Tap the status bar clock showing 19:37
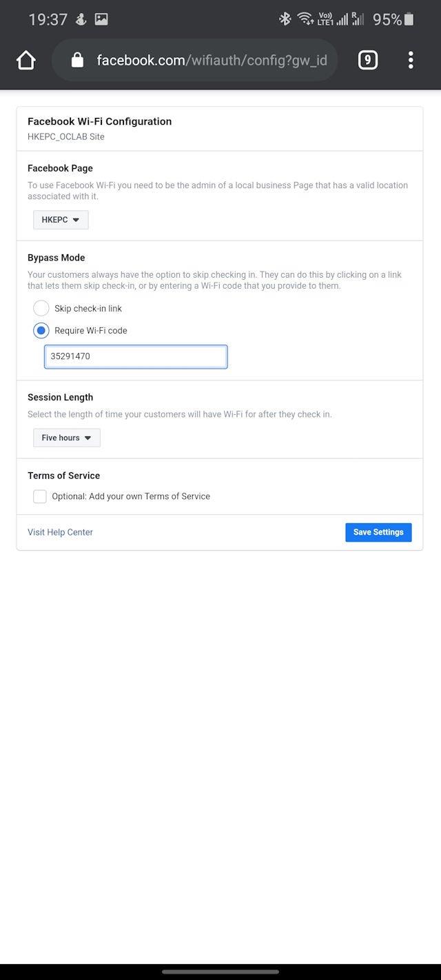Viewport: 441px width, 980px height. pyautogui.click(x=48, y=19)
